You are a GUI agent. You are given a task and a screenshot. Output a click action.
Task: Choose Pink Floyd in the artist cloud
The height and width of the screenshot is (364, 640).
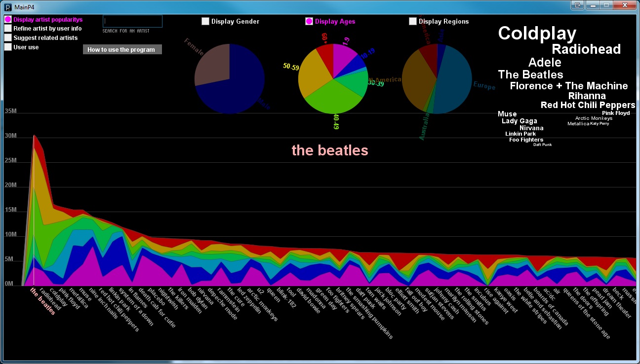pyautogui.click(x=616, y=113)
